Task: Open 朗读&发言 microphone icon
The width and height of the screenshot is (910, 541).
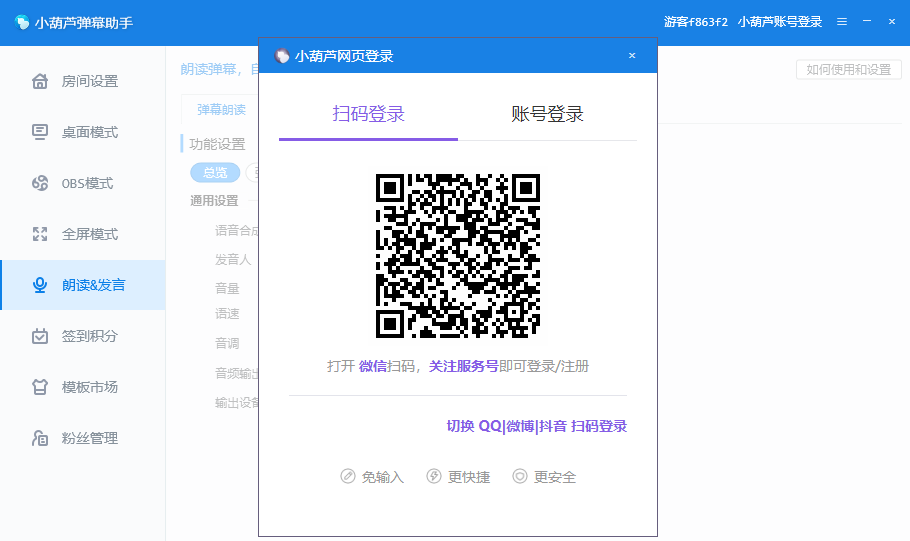Action: pos(39,285)
